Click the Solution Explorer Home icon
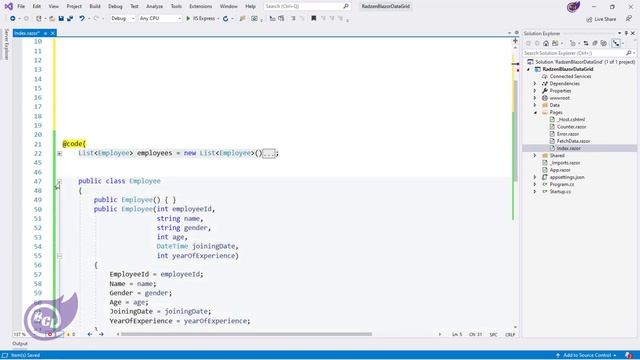Screen dimensions: 640x360 coord(546,43)
